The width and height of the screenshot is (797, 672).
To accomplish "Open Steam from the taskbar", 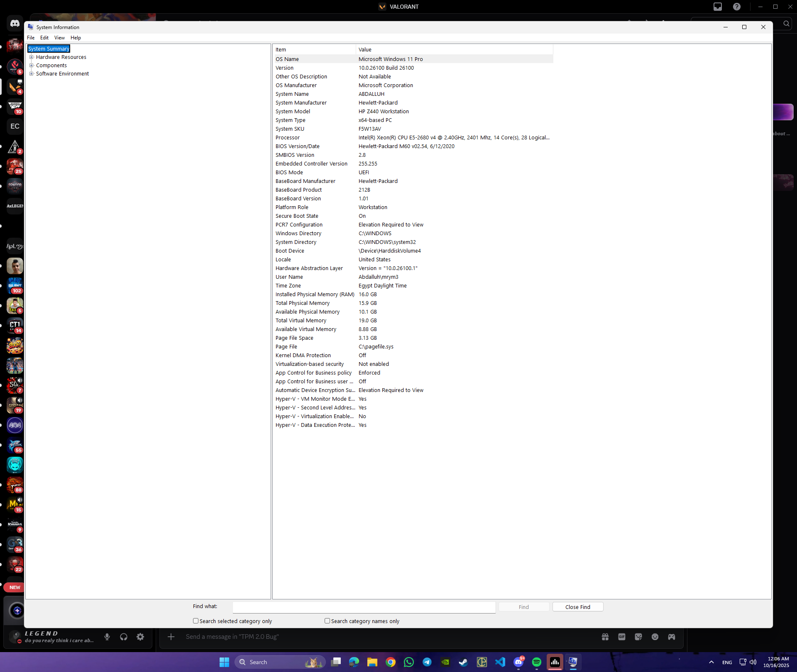I will 463,662.
